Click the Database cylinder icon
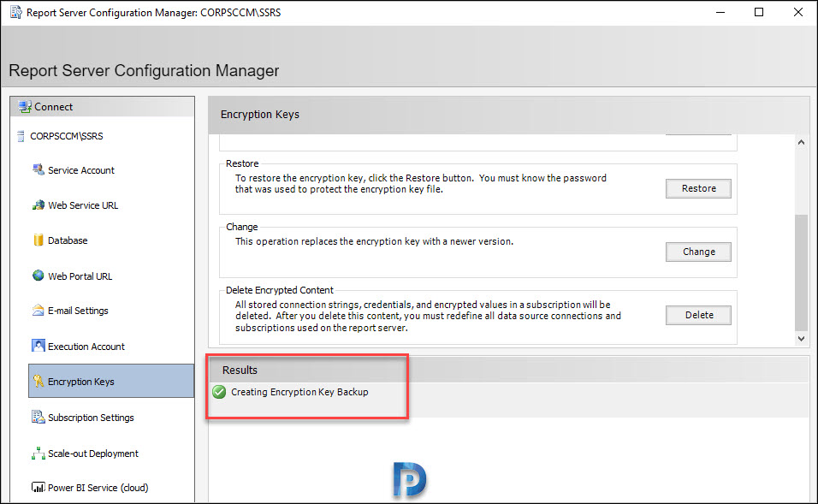The height and width of the screenshot is (504, 818). 39,240
